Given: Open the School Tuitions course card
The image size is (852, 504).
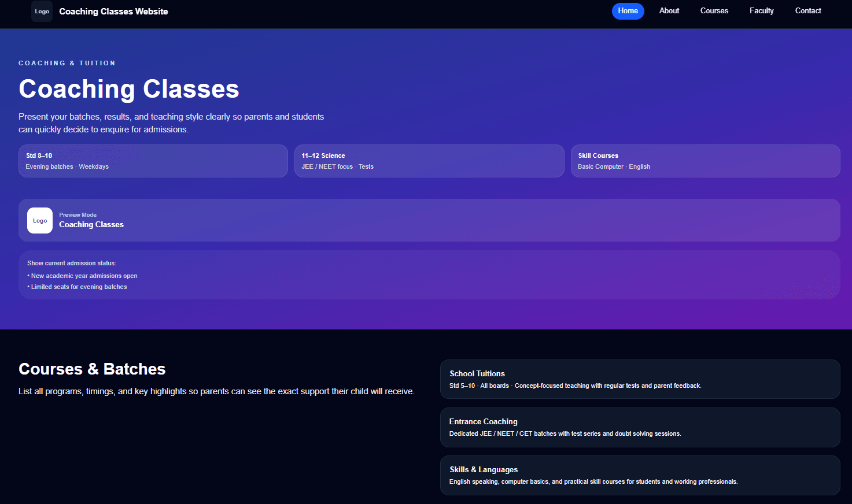Looking at the screenshot, I should pyautogui.click(x=640, y=379).
